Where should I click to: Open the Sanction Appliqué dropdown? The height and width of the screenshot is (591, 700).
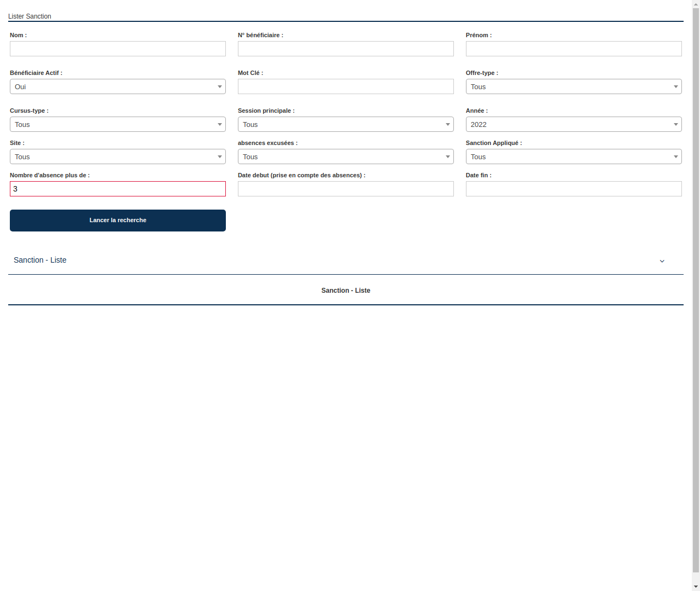(x=574, y=157)
